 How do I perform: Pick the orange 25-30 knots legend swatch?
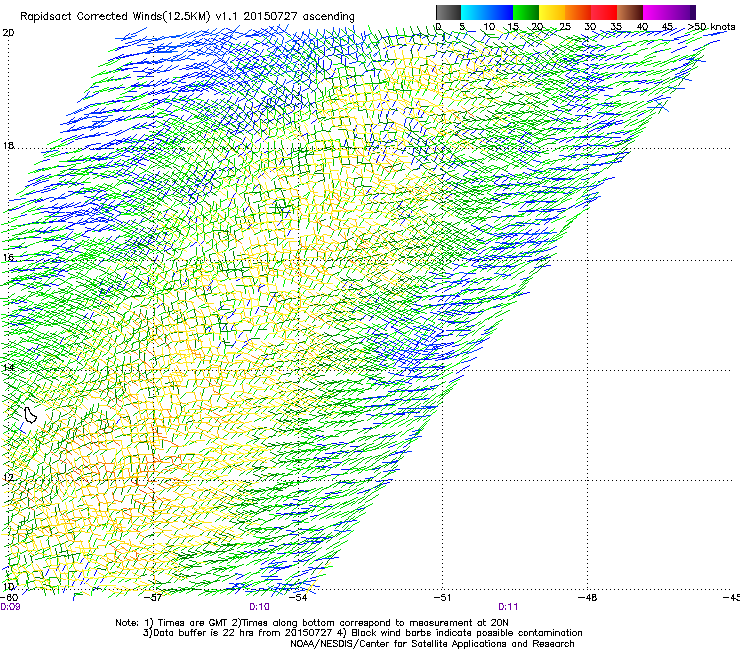coord(578,12)
